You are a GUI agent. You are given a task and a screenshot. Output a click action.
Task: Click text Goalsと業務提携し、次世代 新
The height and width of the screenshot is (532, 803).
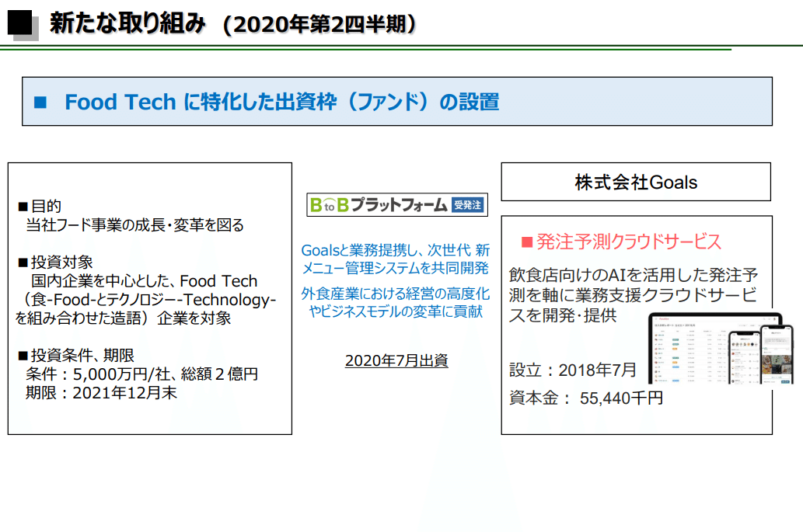coord(396,250)
